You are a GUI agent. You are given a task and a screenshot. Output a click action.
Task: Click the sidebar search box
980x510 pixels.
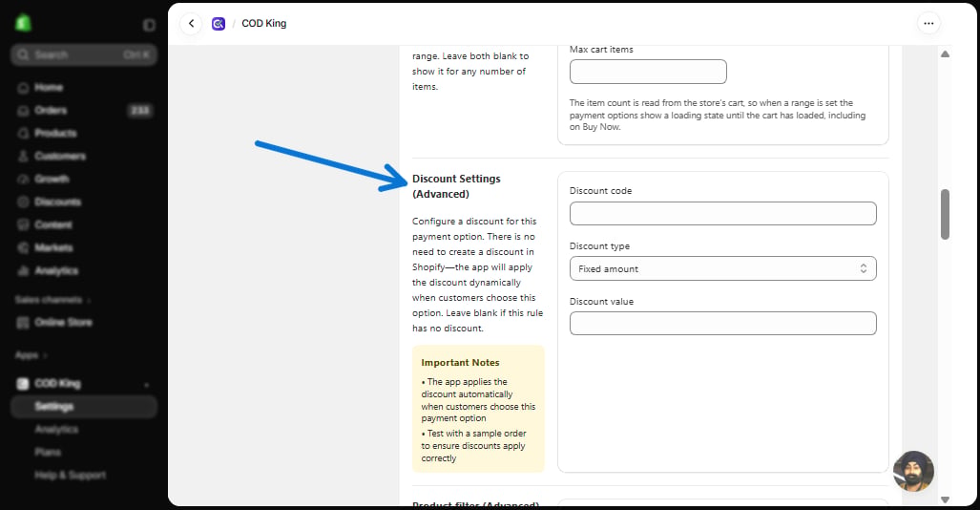coord(84,55)
